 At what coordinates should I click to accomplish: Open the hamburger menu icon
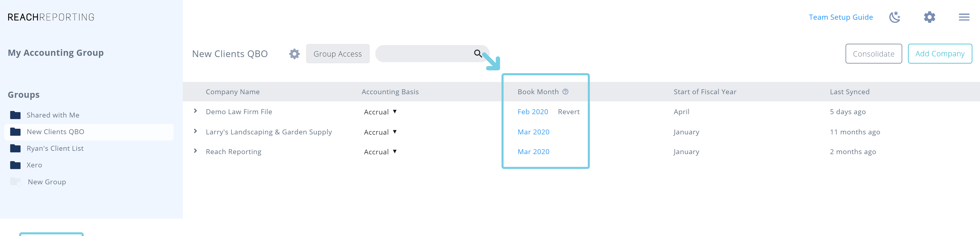tap(964, 17)
